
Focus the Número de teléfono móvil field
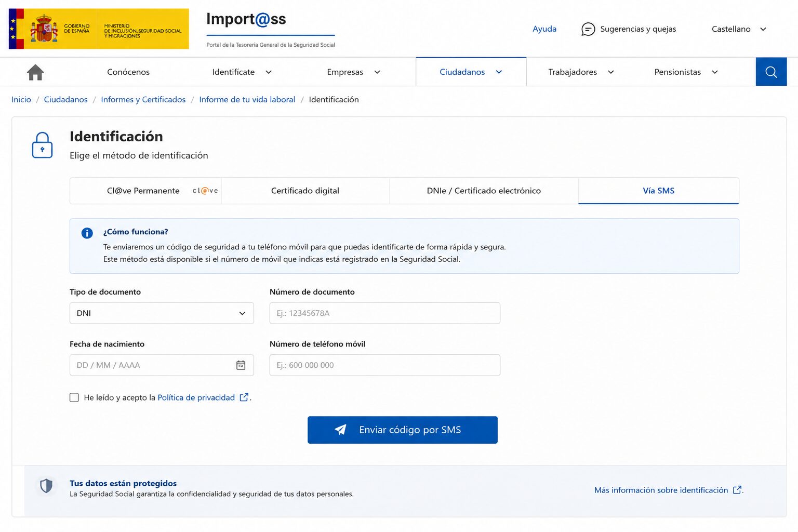(x=385, y=365)
